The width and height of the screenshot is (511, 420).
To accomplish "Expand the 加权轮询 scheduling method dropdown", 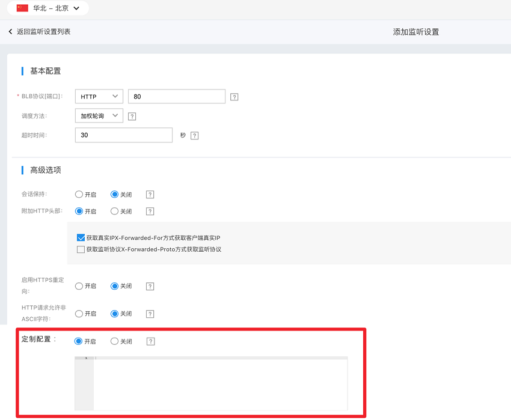I will [99, 116].
